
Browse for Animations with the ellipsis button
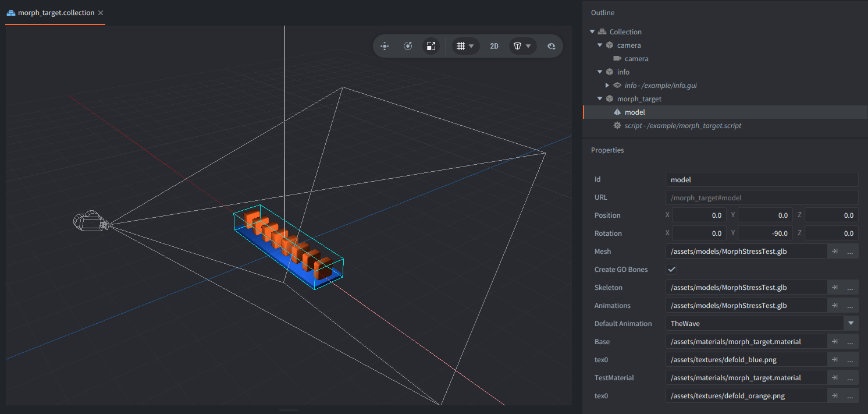[x=851, y=306]
